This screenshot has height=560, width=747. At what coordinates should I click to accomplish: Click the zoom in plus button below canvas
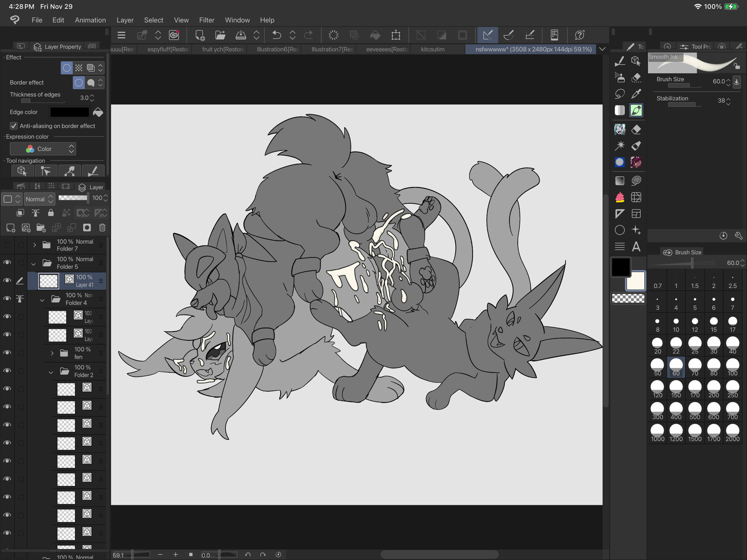(x=176, y=554)
